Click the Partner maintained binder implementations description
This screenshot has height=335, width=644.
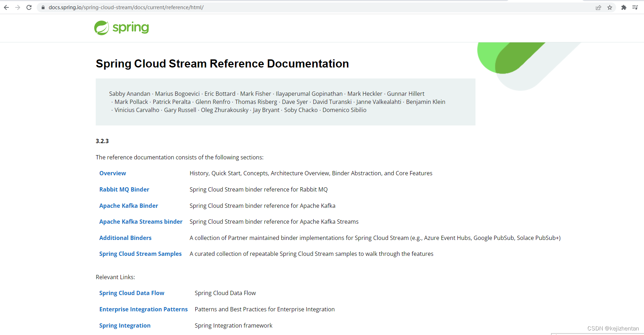375,238
